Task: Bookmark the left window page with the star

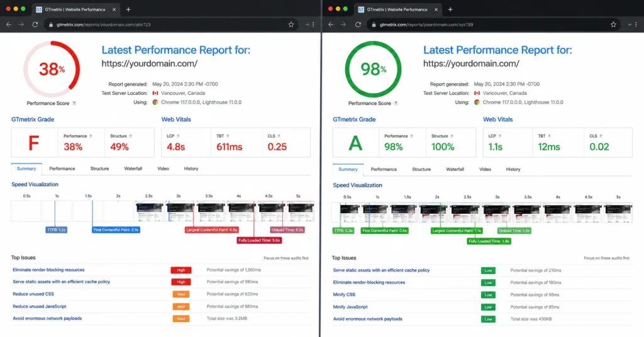Action: 291,25
